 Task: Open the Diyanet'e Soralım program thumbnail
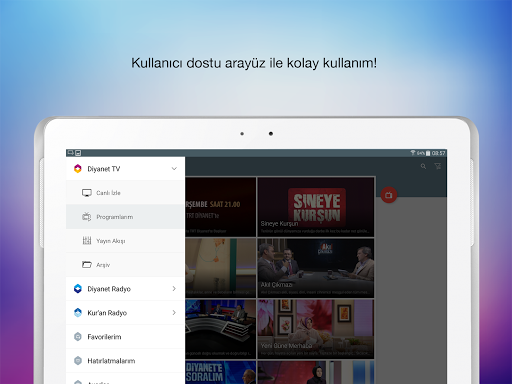[221, 372]
